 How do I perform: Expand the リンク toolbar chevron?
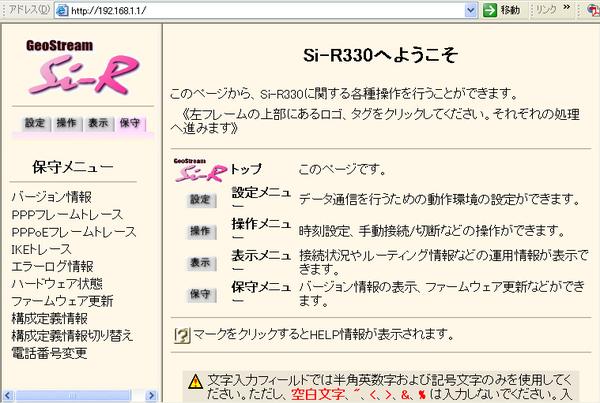point(567,7)
